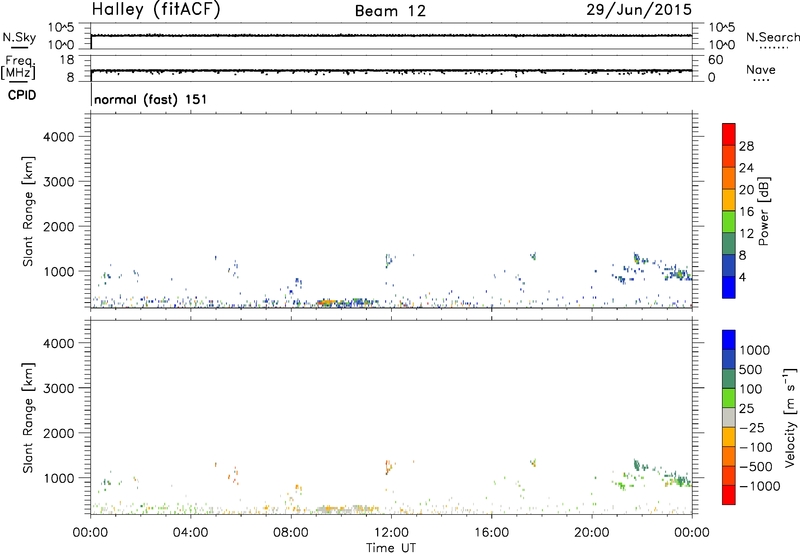Screen dimensions: 800x554
Task: Click the '16:00' time tick label
Action: (x=491, y=533)
